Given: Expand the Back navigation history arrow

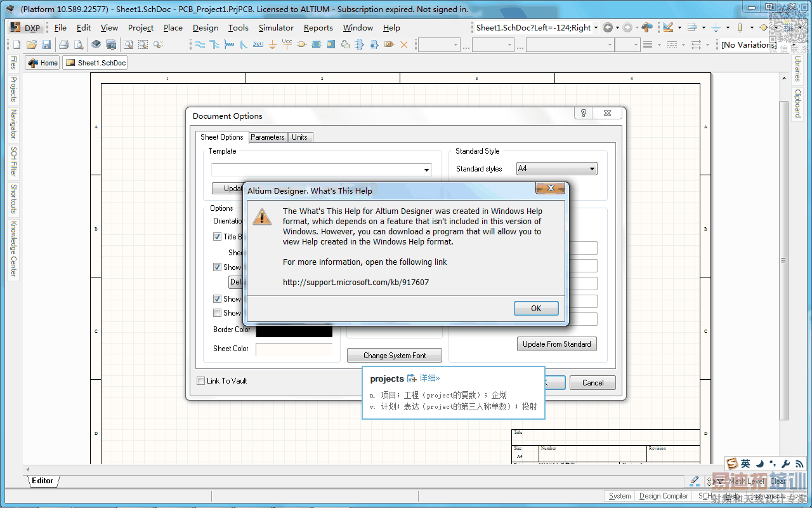Looking at the screenshot, I should pyautogui.click(x=618, y=28).
